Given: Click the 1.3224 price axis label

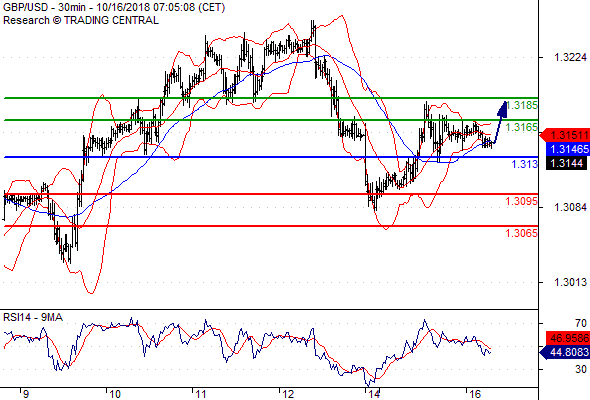Looking at the screenshot, I should pyautogui.click(x=570, y=57).
